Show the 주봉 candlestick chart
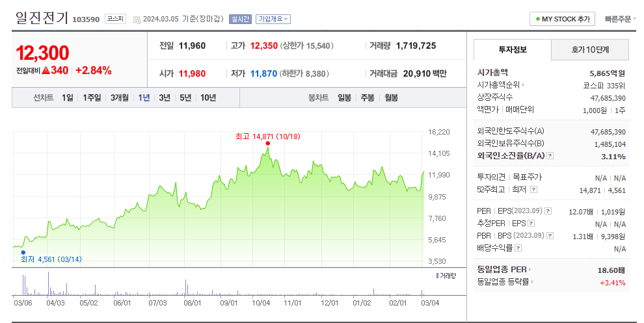 tap(367, 97)
